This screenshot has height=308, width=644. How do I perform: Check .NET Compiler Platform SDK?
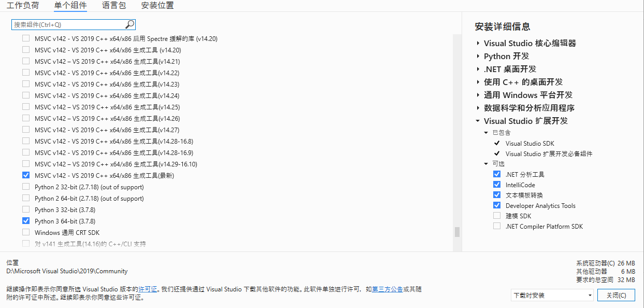[x=496, y=226]
